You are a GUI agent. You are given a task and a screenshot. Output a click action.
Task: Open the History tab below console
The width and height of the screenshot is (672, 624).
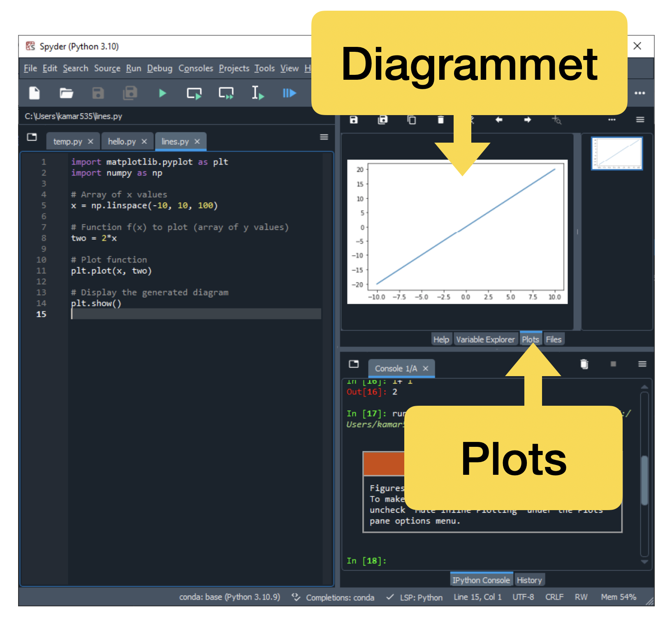coord(529,580)
